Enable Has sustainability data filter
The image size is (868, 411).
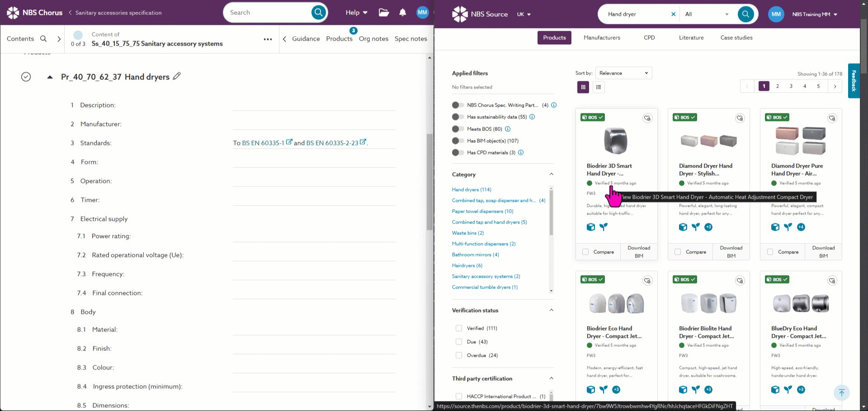pos(458,117)
